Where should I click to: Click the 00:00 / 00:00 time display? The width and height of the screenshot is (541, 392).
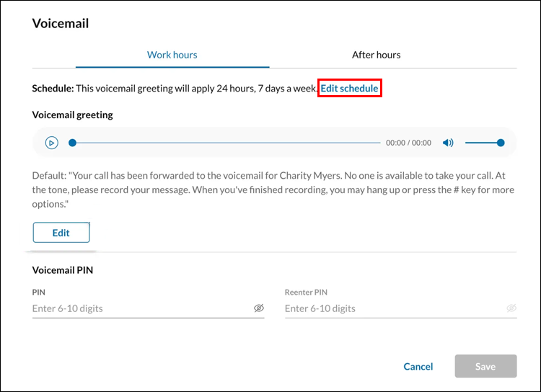[x=408, y=143]
